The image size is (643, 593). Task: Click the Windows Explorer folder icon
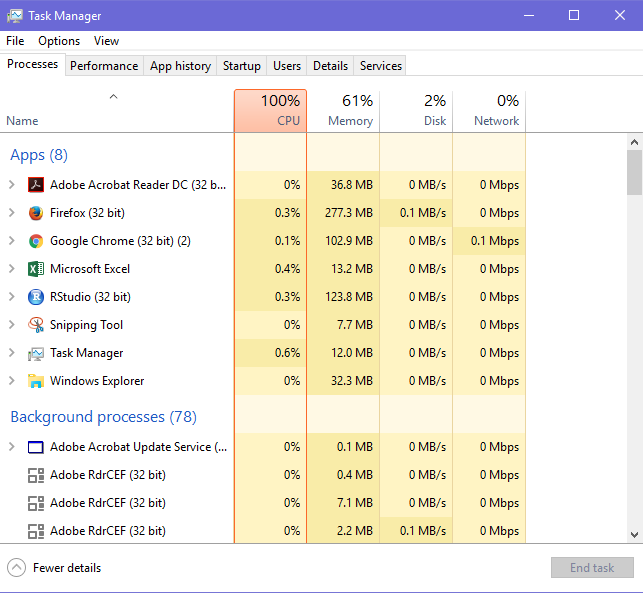(x=36, y=381)
